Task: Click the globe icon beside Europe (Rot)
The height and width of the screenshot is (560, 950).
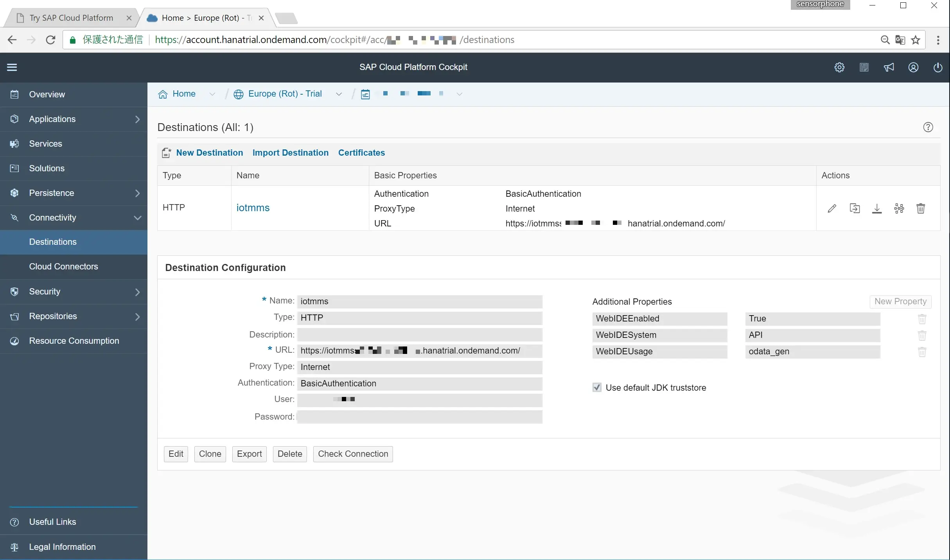Action: click(239, 94)
